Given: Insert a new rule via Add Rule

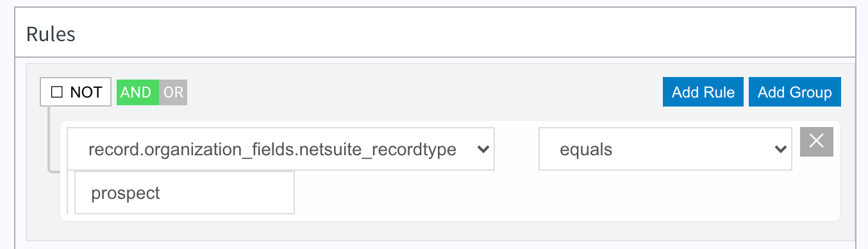Looking at the screenshot, I should 703,92.
